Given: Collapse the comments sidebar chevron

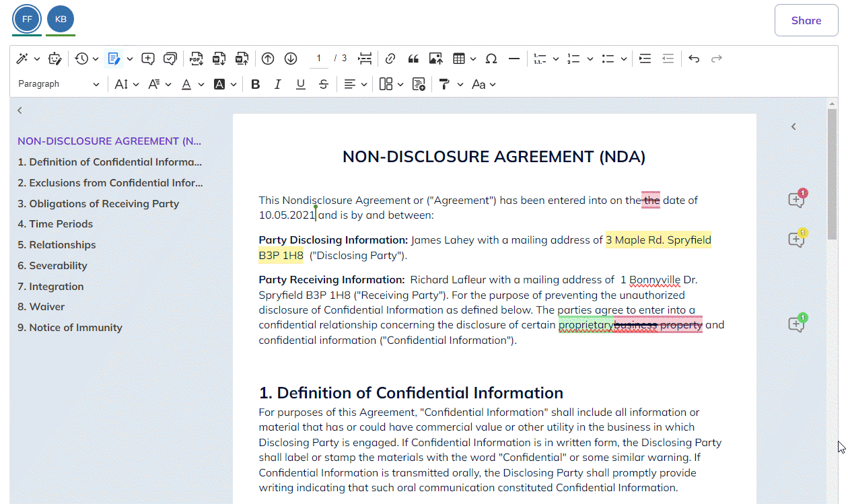Looking at the screenshot, I should [793, 127].
